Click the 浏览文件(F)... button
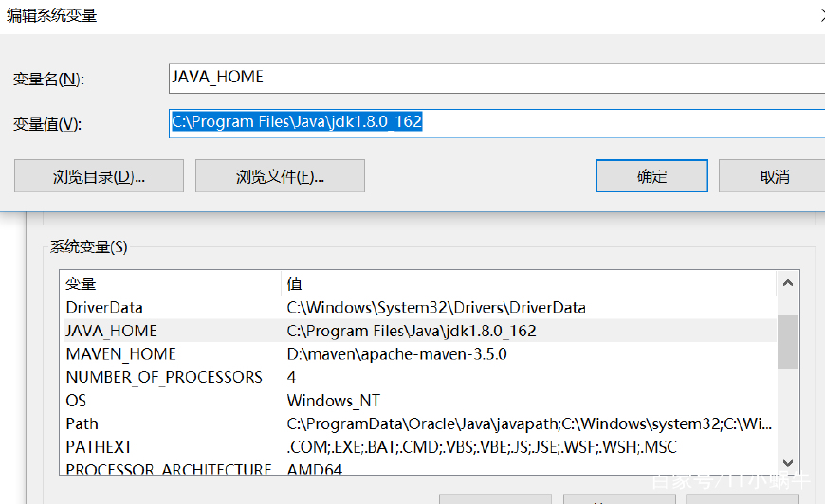The height and width of the screenshot is (504, 825). [280, 176]
